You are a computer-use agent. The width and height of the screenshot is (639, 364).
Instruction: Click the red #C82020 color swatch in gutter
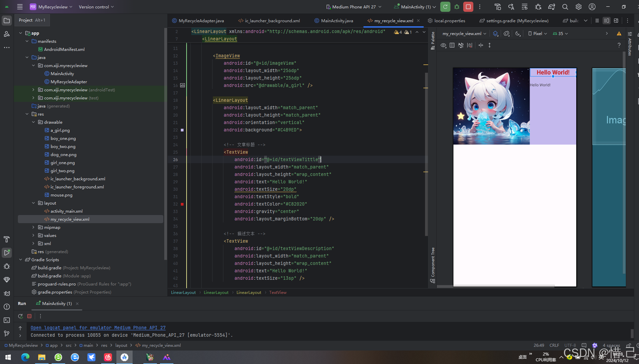pos(182,204)
